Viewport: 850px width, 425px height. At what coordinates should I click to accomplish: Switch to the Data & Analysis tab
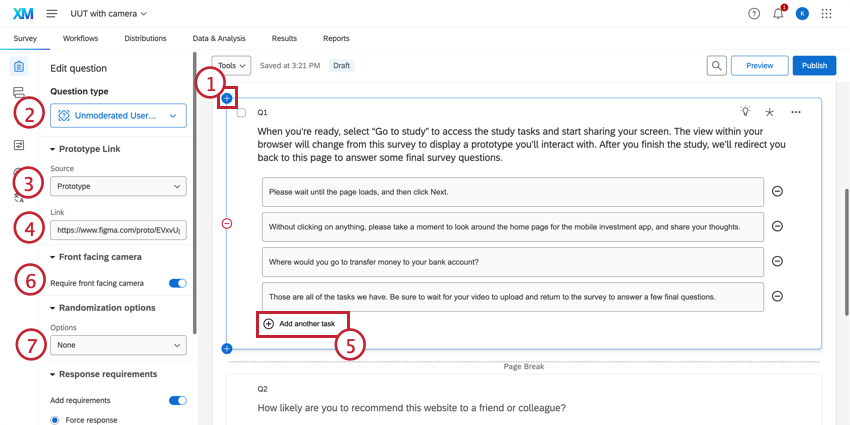219,38
